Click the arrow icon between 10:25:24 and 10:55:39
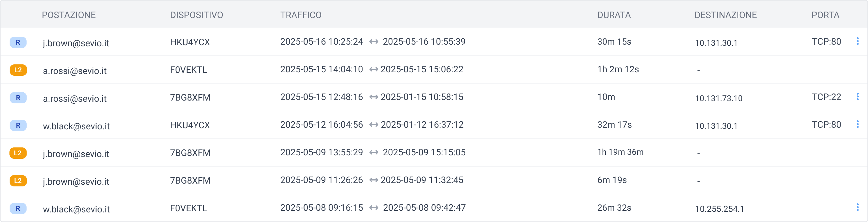868x222 pixels. click(x=373, y=42)
